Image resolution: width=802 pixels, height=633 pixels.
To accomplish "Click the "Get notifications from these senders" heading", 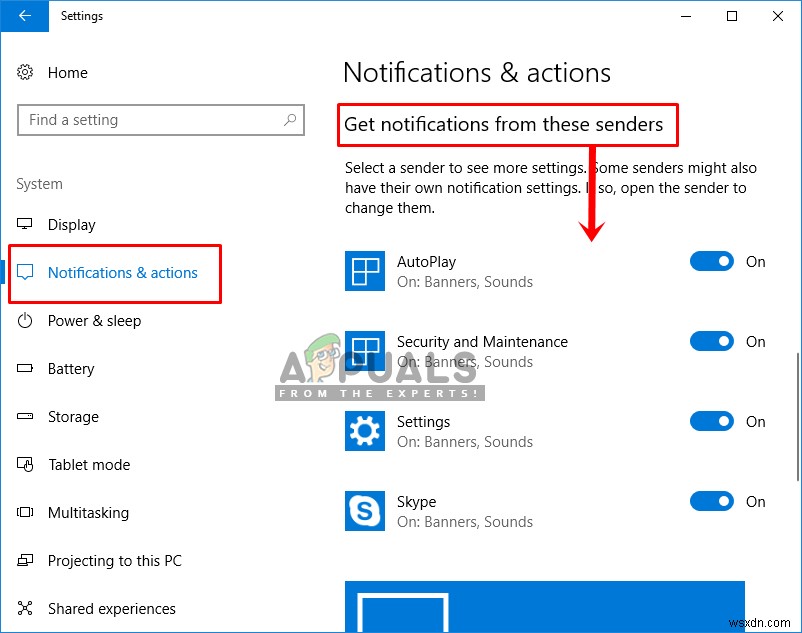I will click(504, 124).
